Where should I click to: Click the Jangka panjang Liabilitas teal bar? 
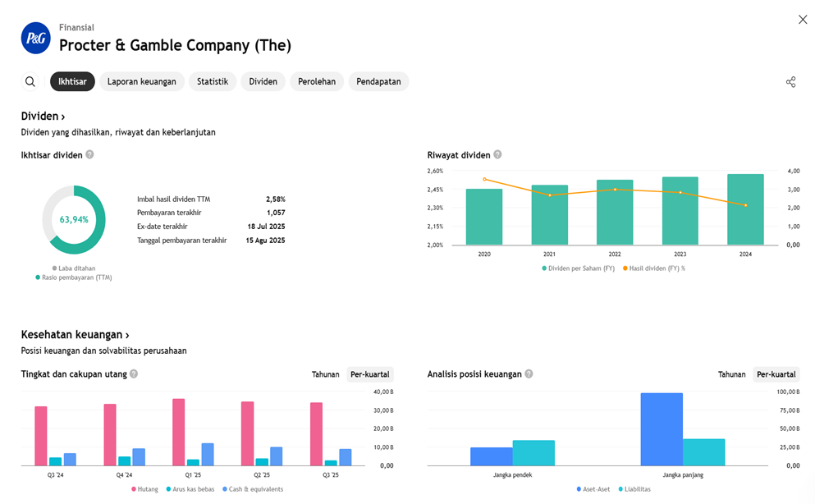(703, 452)
